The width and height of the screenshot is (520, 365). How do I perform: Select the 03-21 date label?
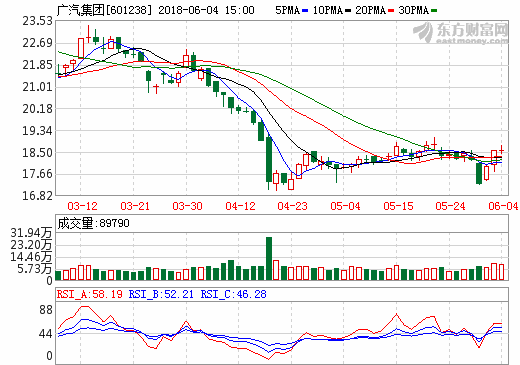135,206
